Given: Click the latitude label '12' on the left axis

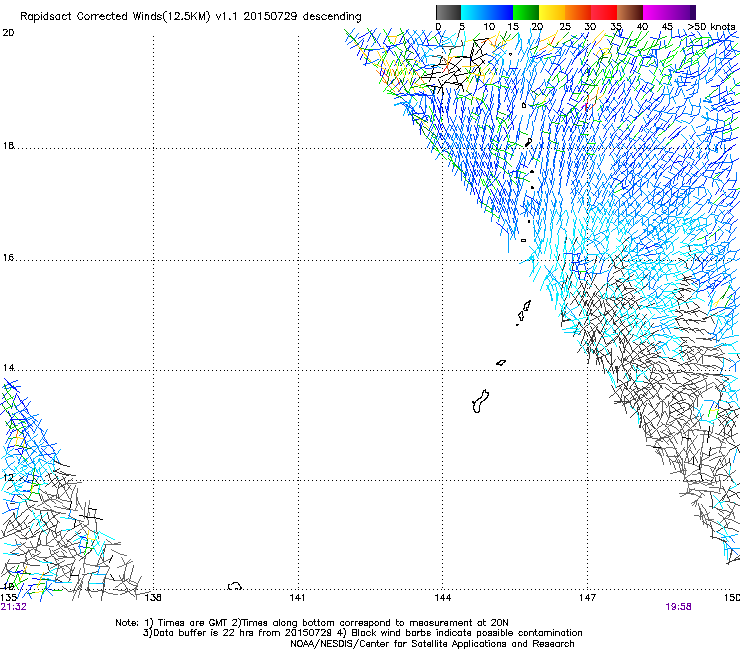Looking at the screenshot, I should click(x=8, y=477).
